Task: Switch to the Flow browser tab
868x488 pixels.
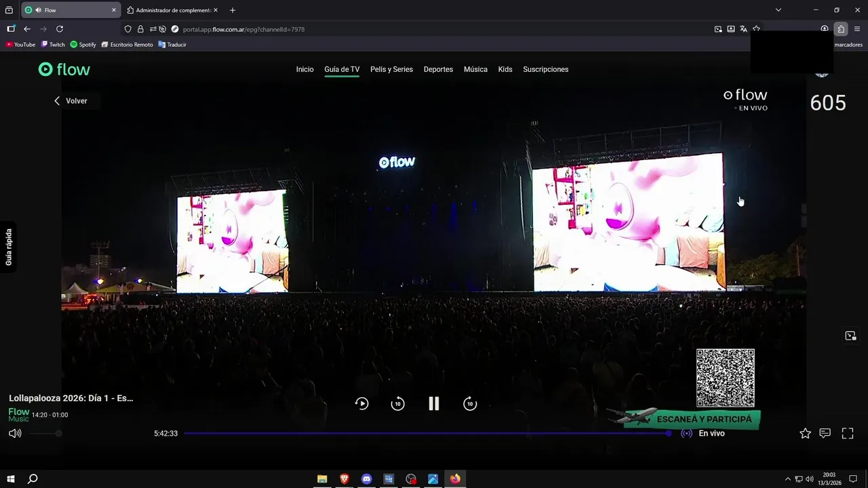Action: tap(70, 10)
